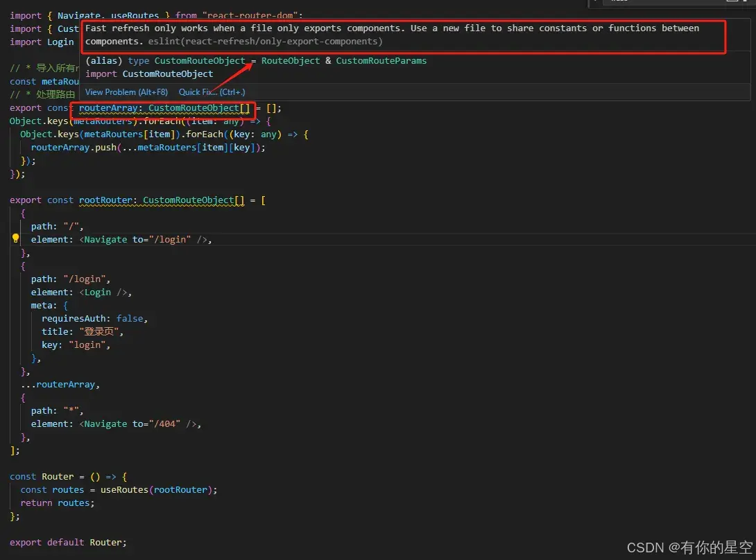Click 'const Router = () => {' declaration
Viewport: 756px width, 560px height.
click(x=69, y=477)
